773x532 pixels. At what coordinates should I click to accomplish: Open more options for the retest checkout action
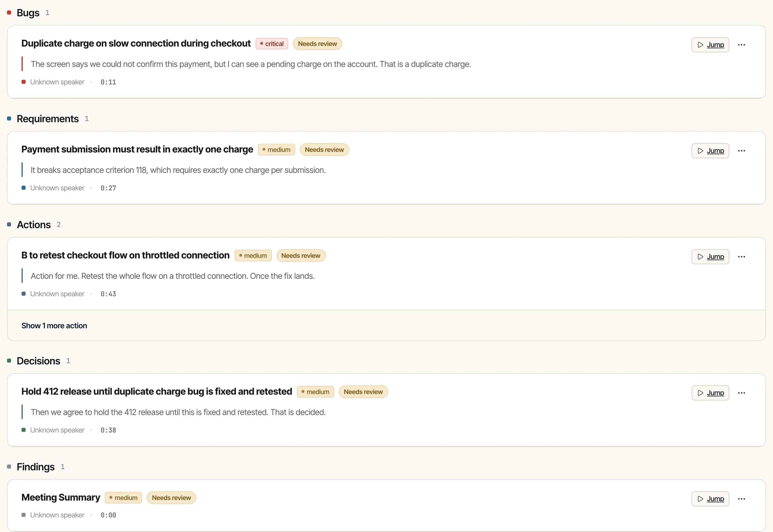741,257
